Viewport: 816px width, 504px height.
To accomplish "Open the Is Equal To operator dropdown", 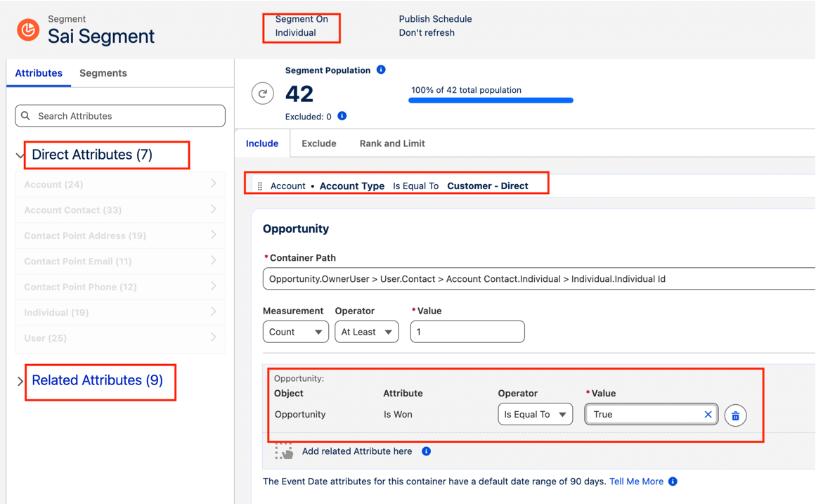I will (x=536, y=415).
